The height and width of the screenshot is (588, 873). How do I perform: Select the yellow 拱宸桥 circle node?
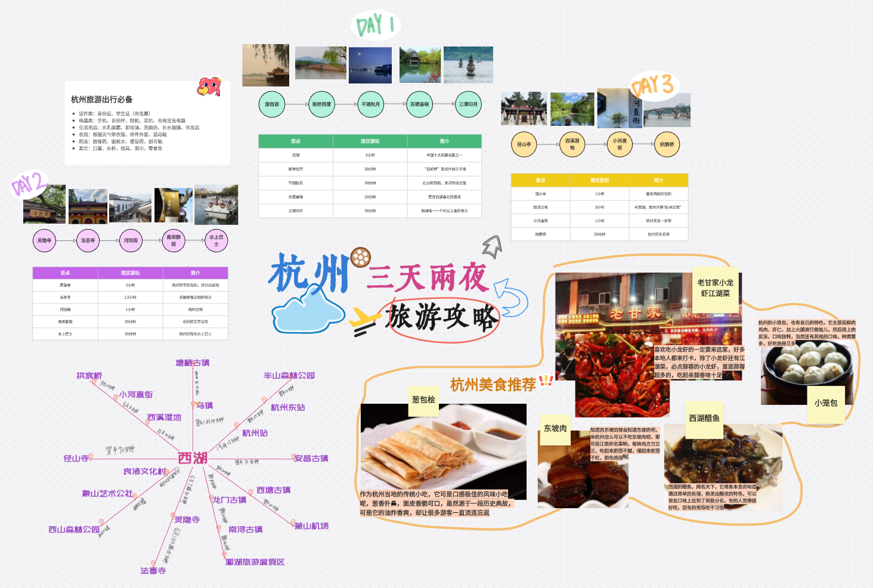click(x=667, y=144)
